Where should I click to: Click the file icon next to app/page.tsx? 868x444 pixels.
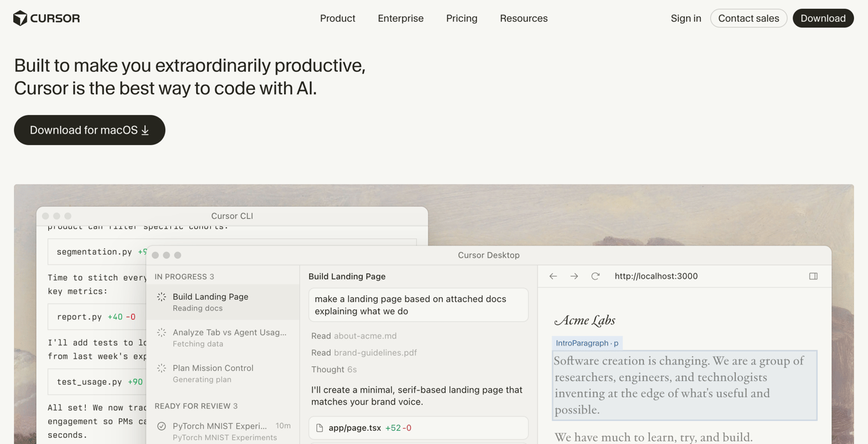tap(320, 427)
